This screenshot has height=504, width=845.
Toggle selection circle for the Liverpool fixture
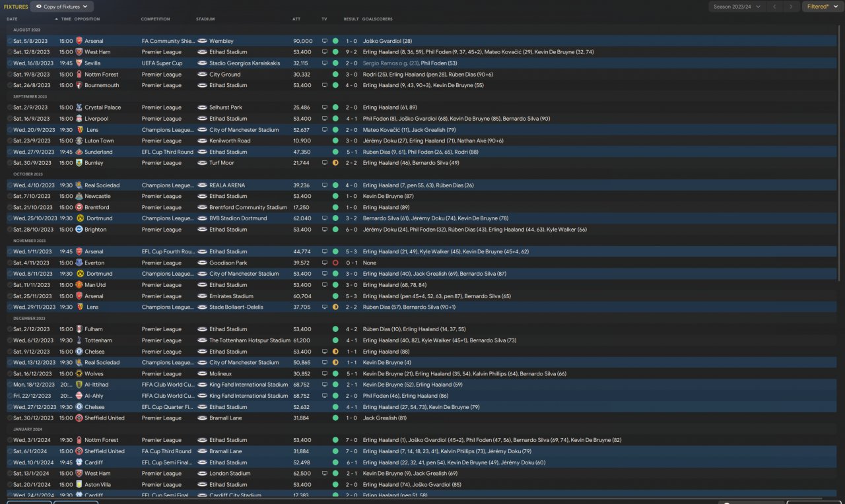click(10, 119)
